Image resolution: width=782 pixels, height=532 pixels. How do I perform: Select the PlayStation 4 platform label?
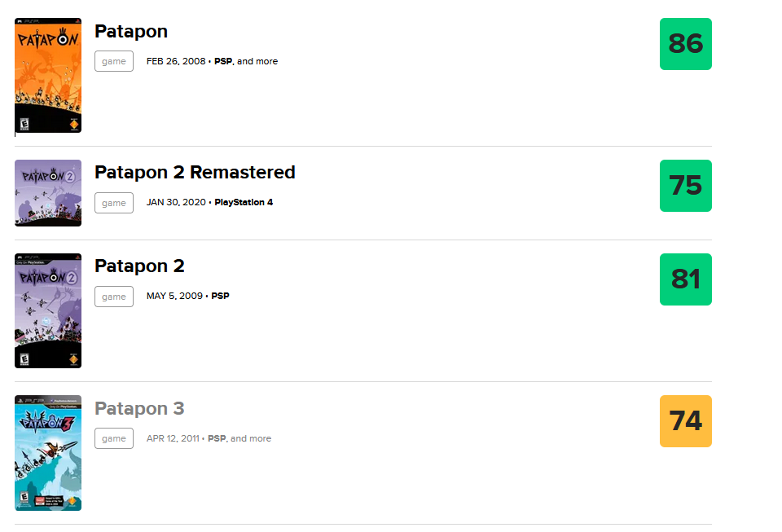point(244,202)
